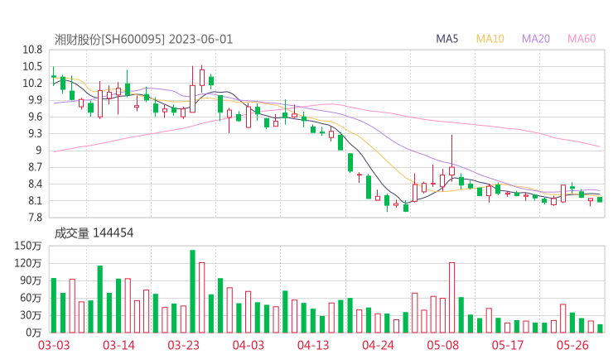Click the last green candlestick on the right
The width and height of the screenshot is (613, 364).
tap(600, 199)
